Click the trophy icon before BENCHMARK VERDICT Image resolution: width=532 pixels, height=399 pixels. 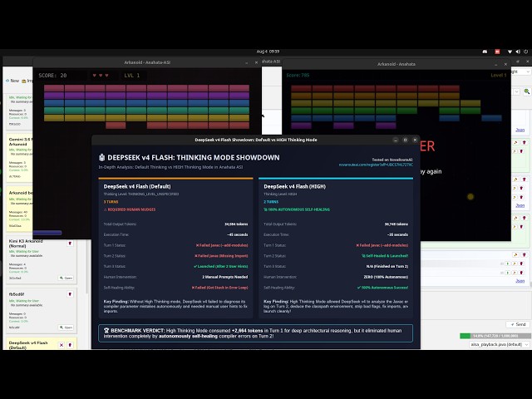[106, 331]
